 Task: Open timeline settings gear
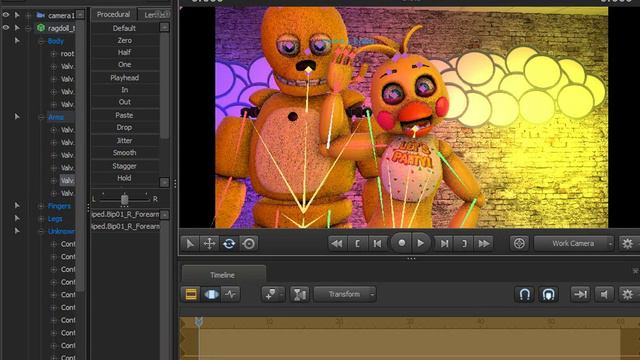coord(627,294)
